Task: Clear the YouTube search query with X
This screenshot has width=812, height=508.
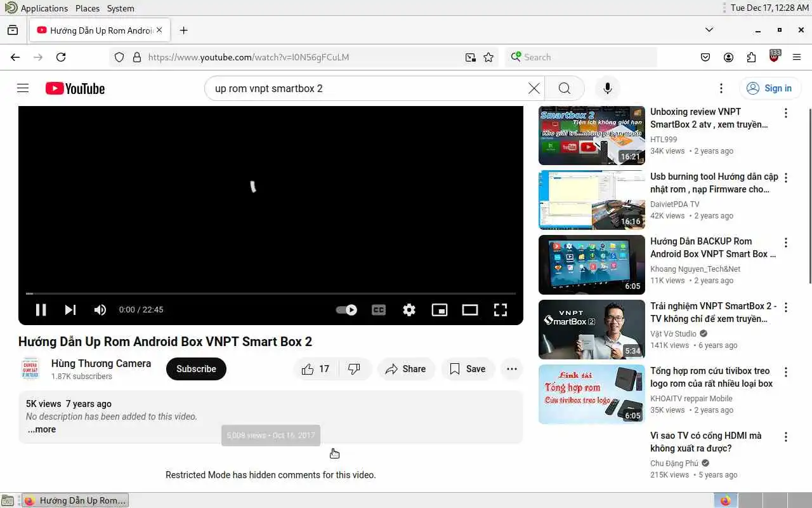Action: [534, 88]
